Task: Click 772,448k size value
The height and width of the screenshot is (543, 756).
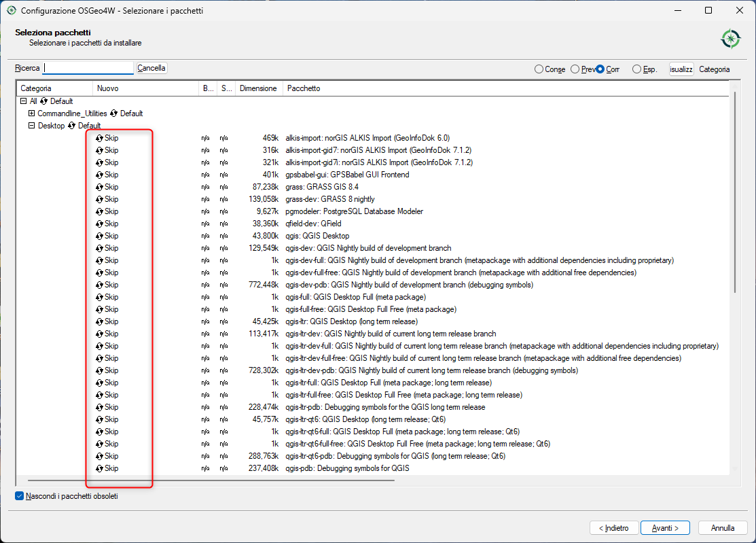Action: (264, 285)
